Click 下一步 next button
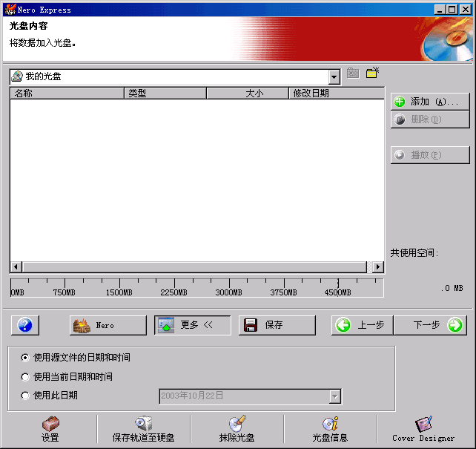 pos(430,325)
